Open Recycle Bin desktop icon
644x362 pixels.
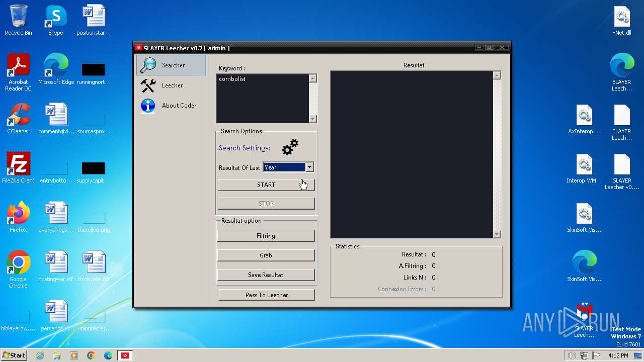tap(18, 20)
